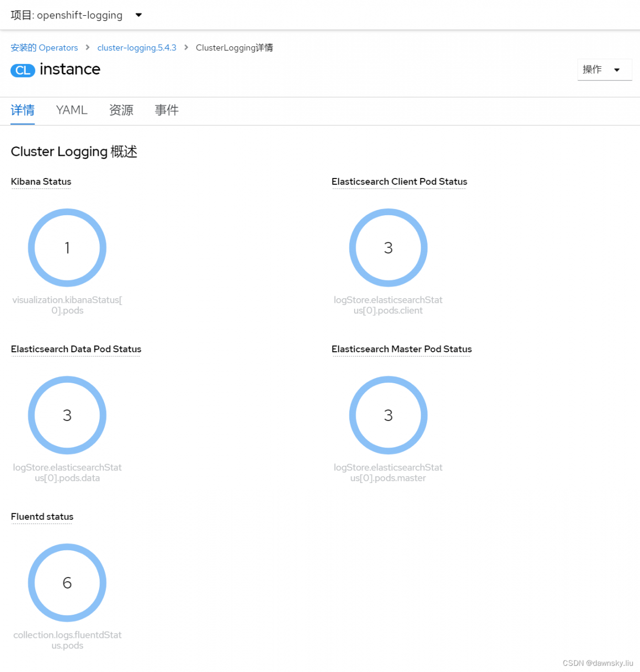
Task: Click the Fluentd status label
Action: 42,517
